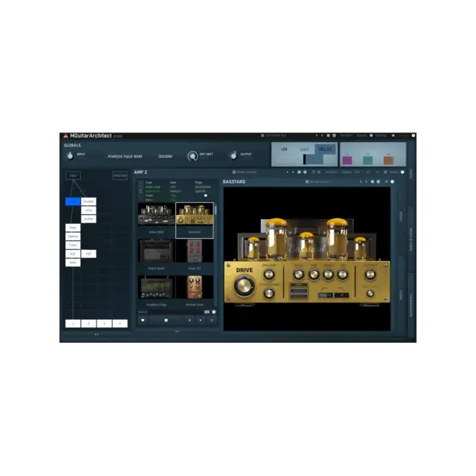
Task: Click the BASSTARD panel help circle icon
Action: point(392,182)
